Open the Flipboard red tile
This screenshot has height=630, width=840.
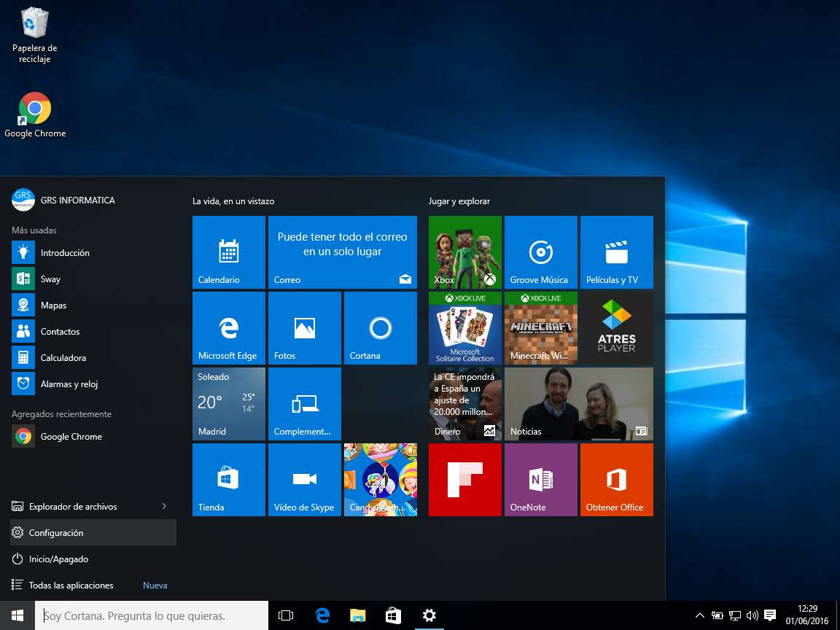[465, 480]
